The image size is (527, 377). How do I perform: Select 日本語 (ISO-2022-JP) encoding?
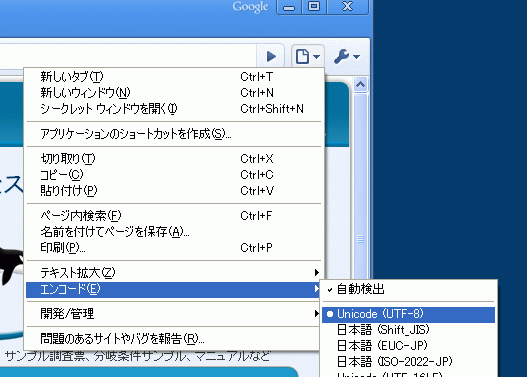pos(408,362)
